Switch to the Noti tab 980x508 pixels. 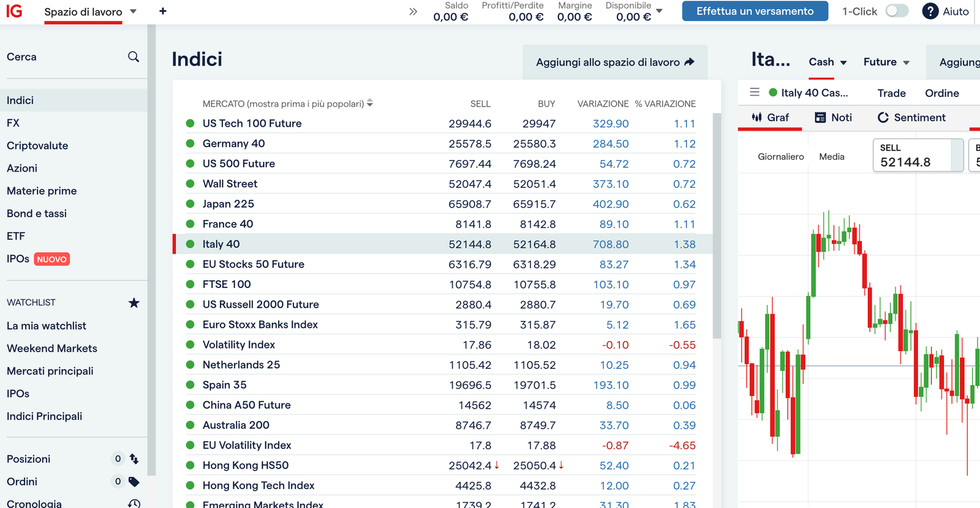tap(834, 118)
